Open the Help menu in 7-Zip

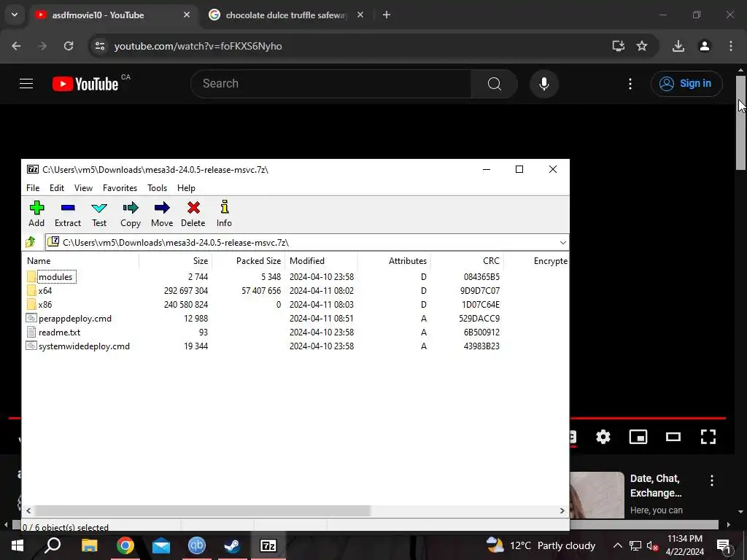186,188
